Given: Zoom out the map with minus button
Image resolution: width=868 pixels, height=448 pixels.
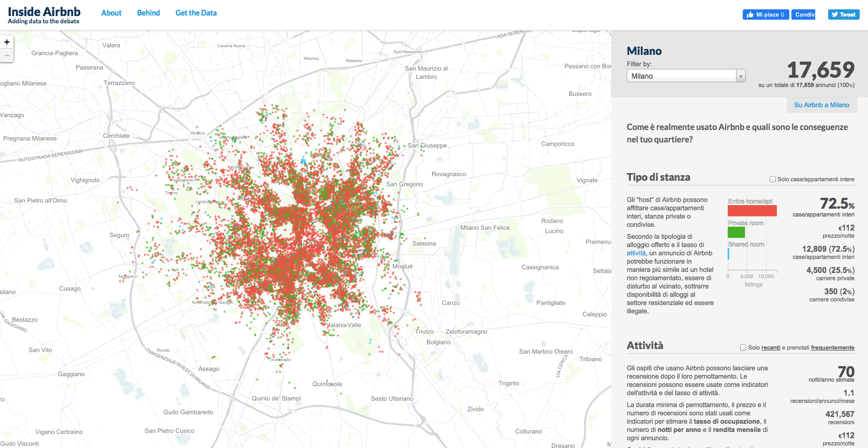Looking at the screenshot, I should pos(7,55).
